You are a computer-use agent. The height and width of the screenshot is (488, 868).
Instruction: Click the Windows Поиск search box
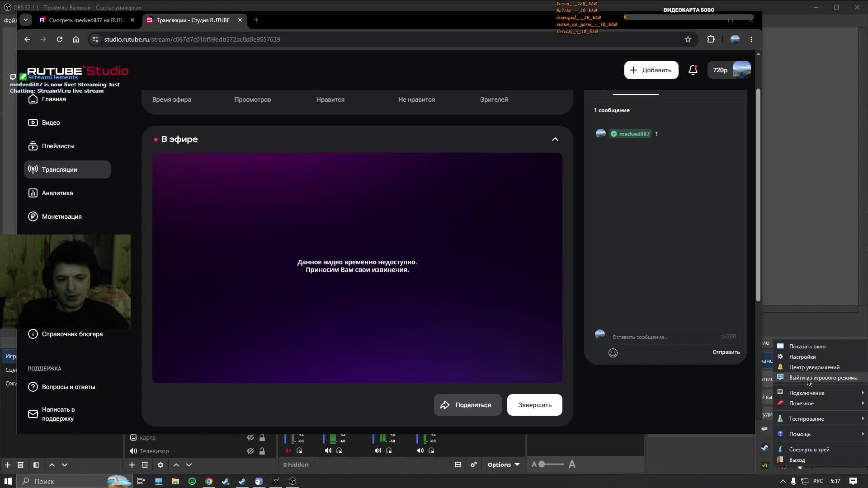pos(75,481)
